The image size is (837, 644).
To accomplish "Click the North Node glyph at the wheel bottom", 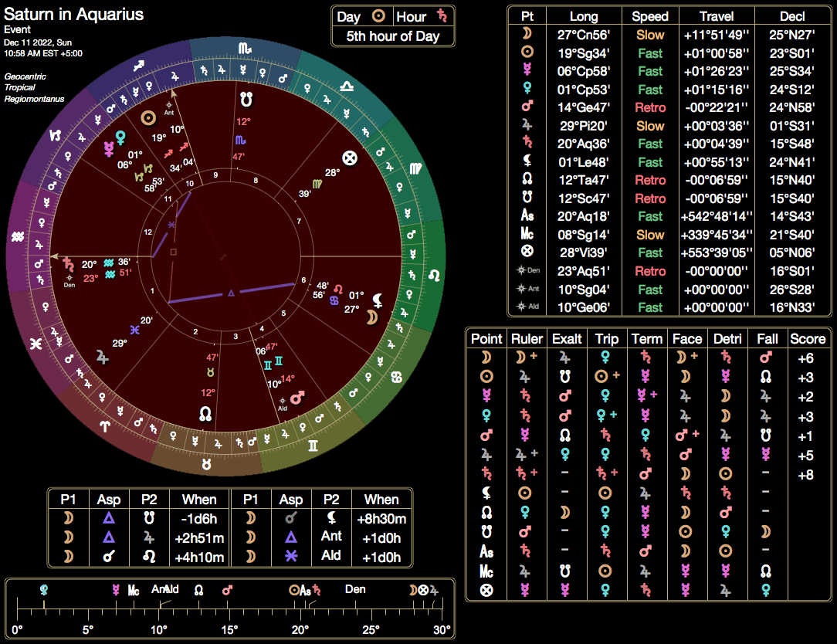I will (x=206, y=414).
